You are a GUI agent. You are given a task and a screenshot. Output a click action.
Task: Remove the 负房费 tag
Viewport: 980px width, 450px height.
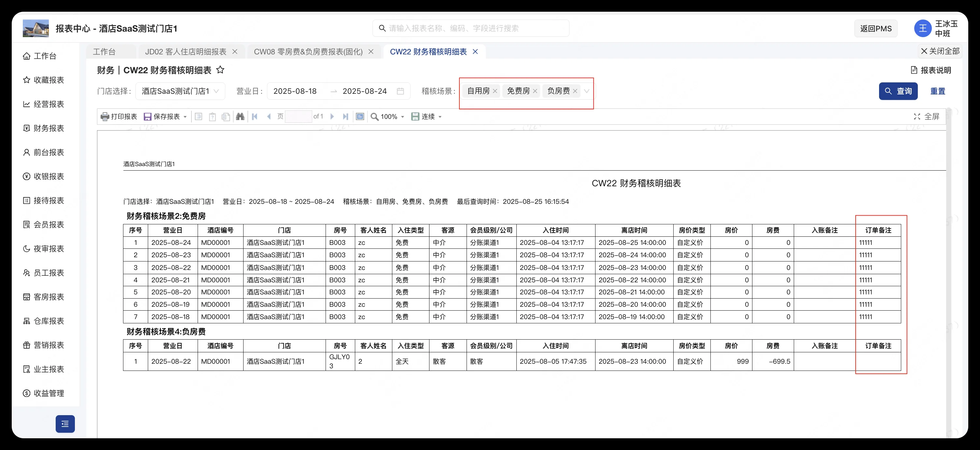coord(575,91)
